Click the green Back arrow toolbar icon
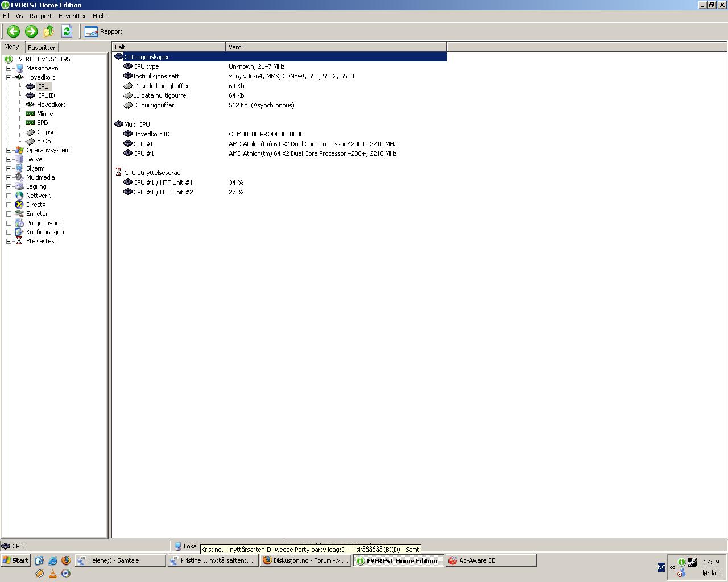This screenshot has width=728, height=582. click(x=14, y=31)
